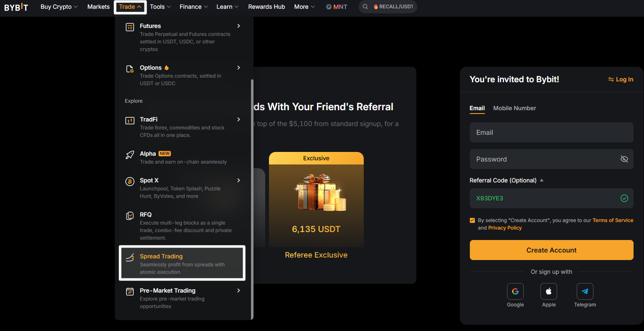Click the Referral Code field X93DYE3

pyautogui.click(x=551, y=198)
